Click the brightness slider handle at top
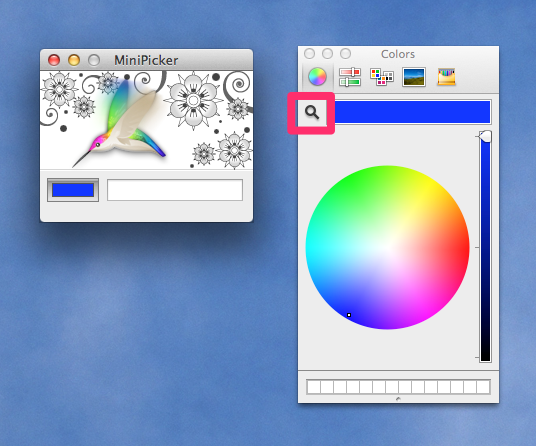 pos(485,136)
